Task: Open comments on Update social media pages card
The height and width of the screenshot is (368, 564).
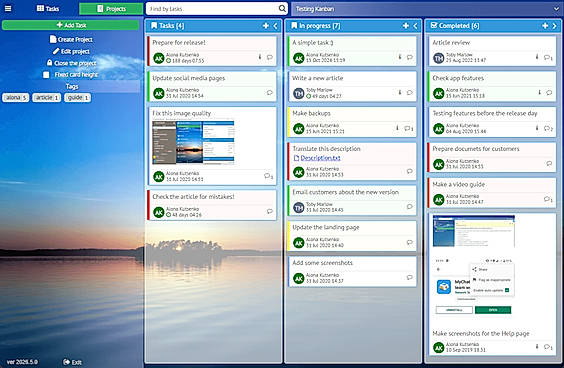Action: point(270,93)
